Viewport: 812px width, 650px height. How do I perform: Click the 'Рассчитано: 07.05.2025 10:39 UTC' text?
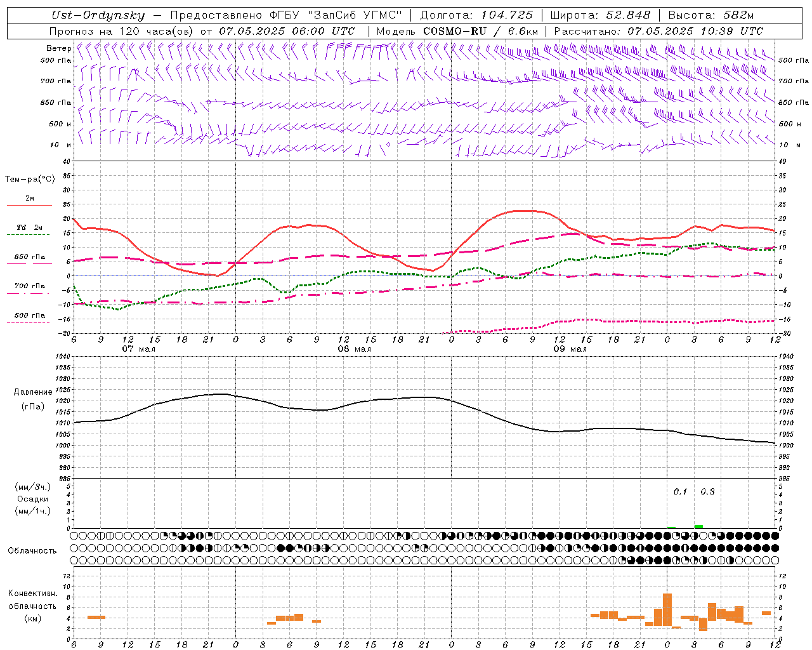pyautogui.click(x=658, y=31)
